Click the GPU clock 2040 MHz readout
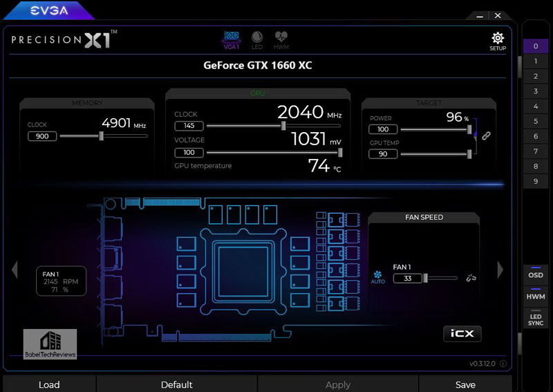The image size is (553, 392). click(x=309, y=112)
